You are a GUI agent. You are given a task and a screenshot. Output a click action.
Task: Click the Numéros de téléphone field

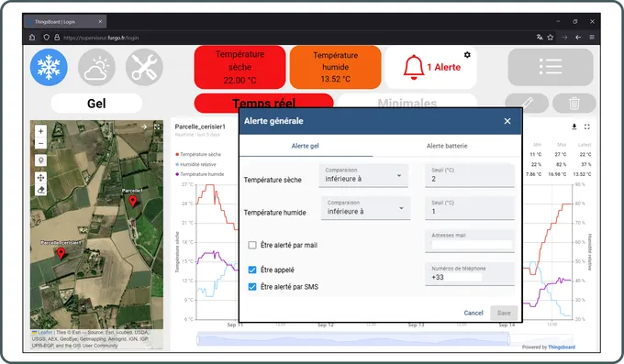(470, 274)
